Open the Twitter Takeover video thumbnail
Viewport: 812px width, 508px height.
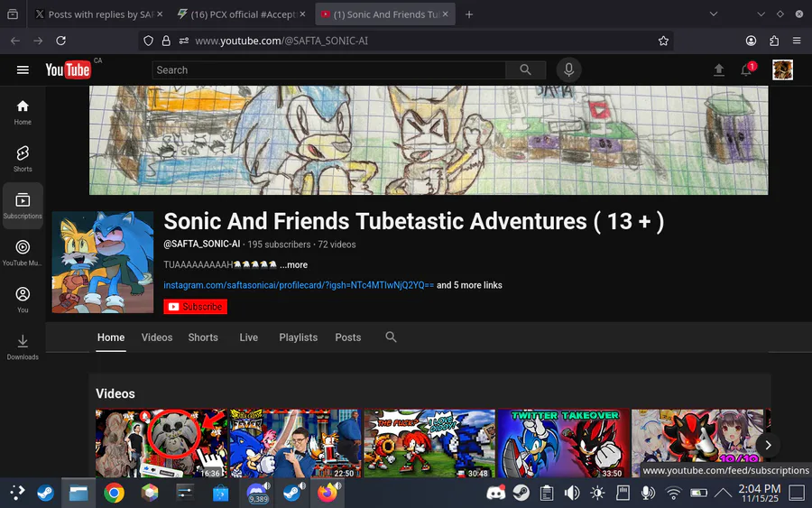[563, 443]
